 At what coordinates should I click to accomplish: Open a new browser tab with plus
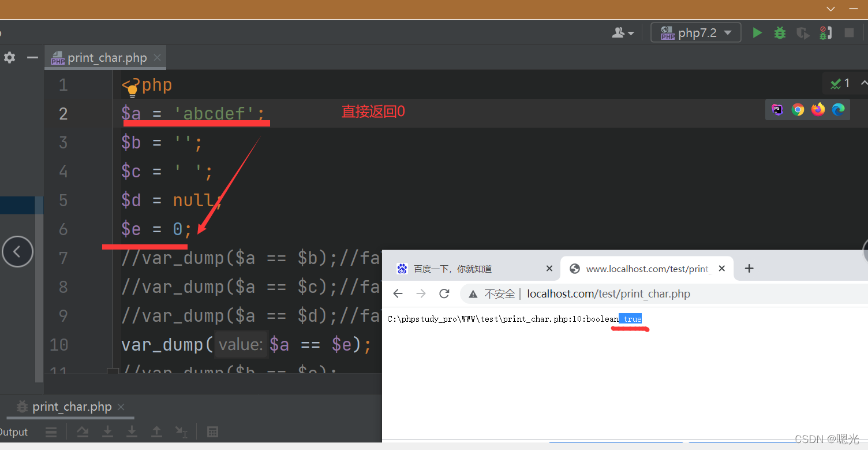pyautogui.click(x=749, y=269)
